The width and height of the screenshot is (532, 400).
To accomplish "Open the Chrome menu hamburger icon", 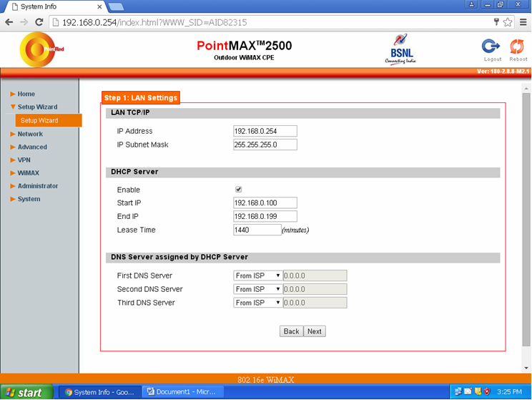I will [x=523, y=22].
